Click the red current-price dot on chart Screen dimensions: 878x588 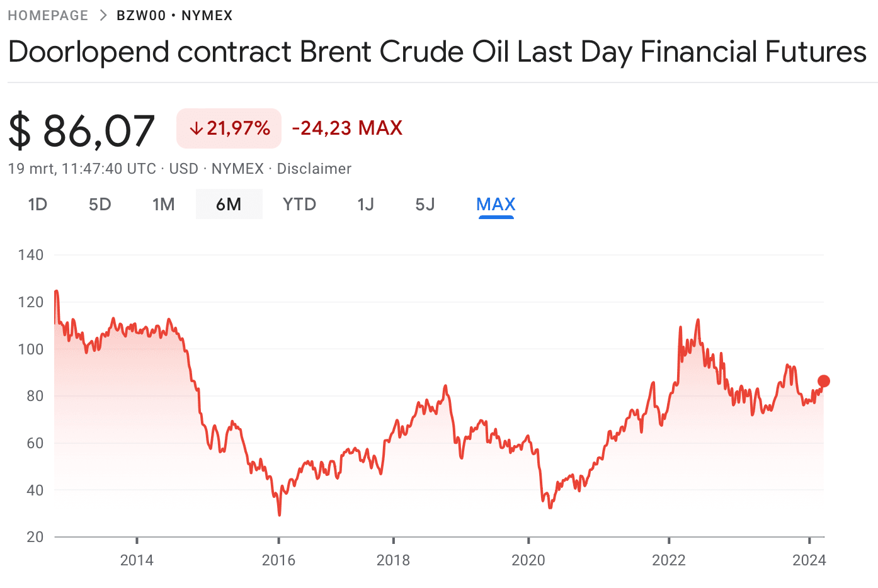point(823,381)
